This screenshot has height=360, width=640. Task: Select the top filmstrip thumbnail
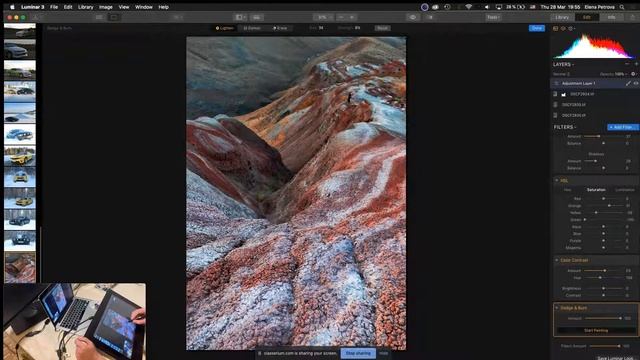(x=20, y=31)
